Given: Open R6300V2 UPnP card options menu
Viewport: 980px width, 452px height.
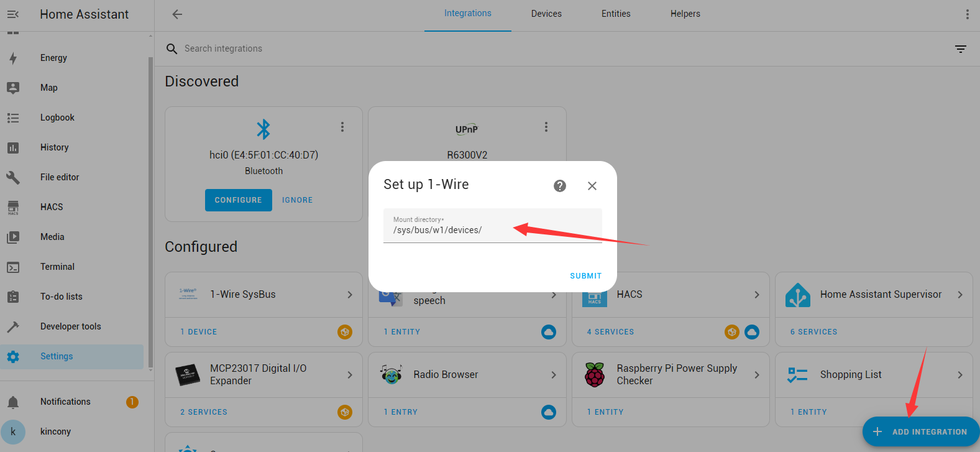Looking at the screenshot, I should coord(546,127).
